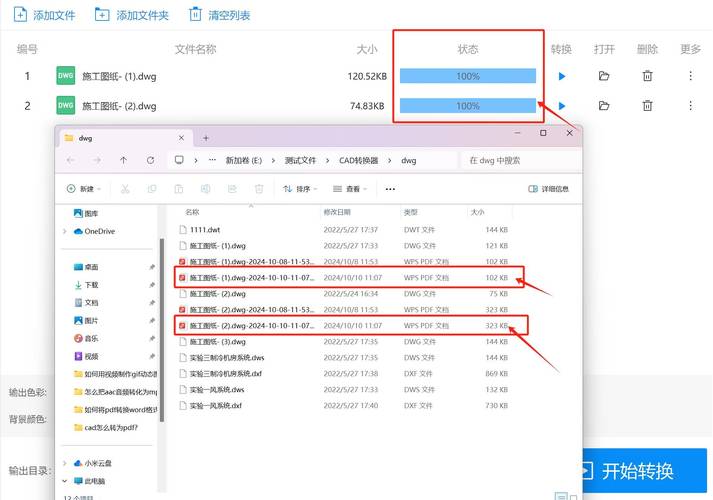Convert 施工图纸- (1).dwg with play icon

coord(562,76)
